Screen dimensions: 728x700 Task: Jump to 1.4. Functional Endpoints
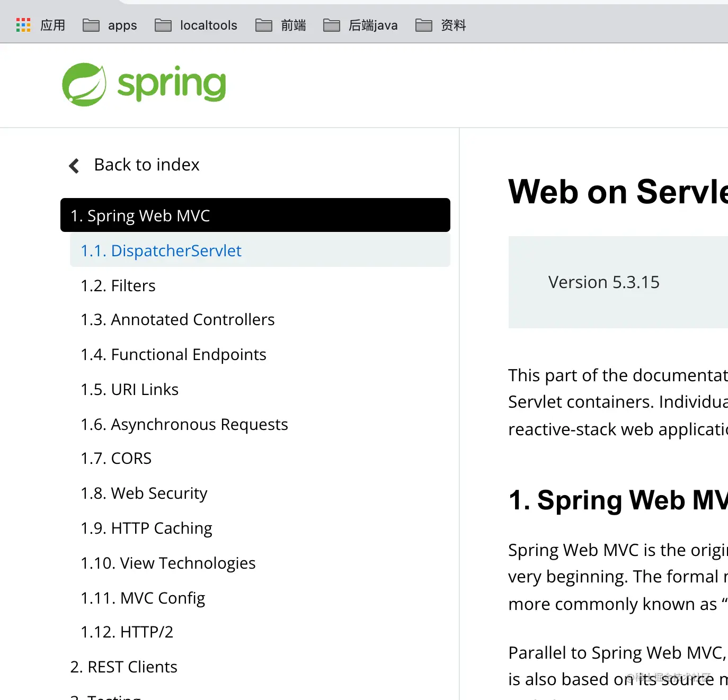(173, 354)
